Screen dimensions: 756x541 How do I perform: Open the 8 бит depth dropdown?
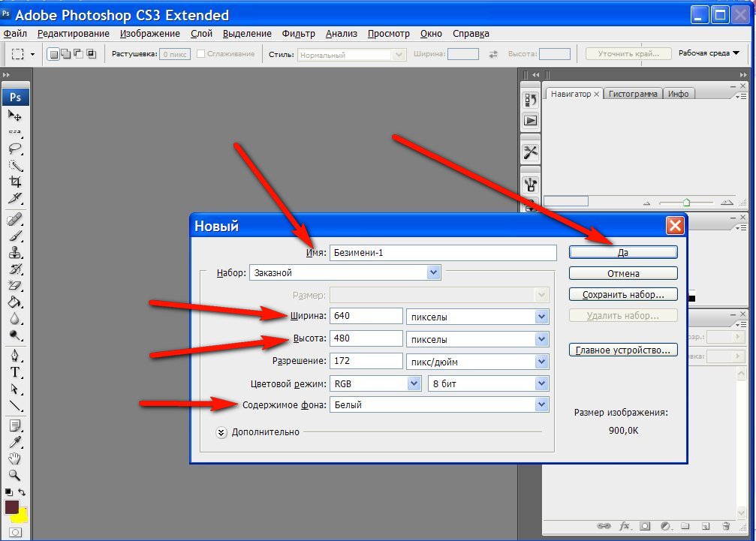point(541,383)
